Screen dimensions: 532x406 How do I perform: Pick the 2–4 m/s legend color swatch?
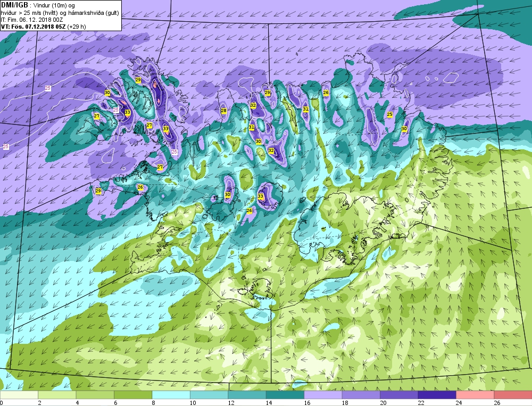57,395
